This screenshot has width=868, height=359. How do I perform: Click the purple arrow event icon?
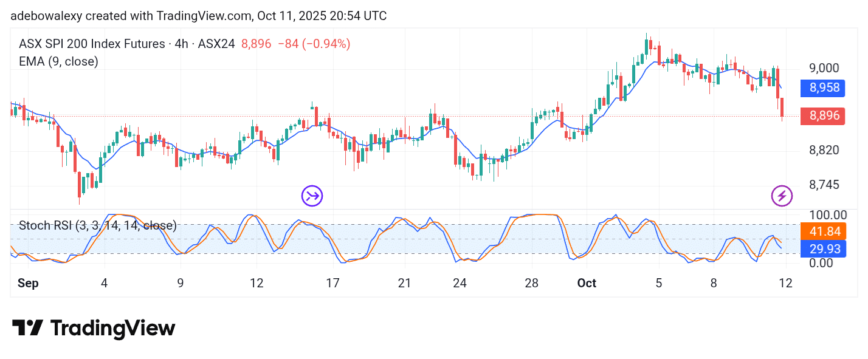(x=312, y=196)
